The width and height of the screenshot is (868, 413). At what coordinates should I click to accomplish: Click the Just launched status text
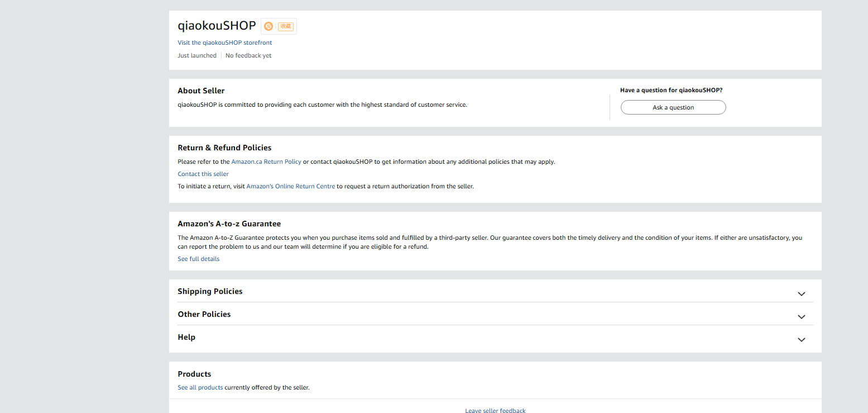(197, 55)
